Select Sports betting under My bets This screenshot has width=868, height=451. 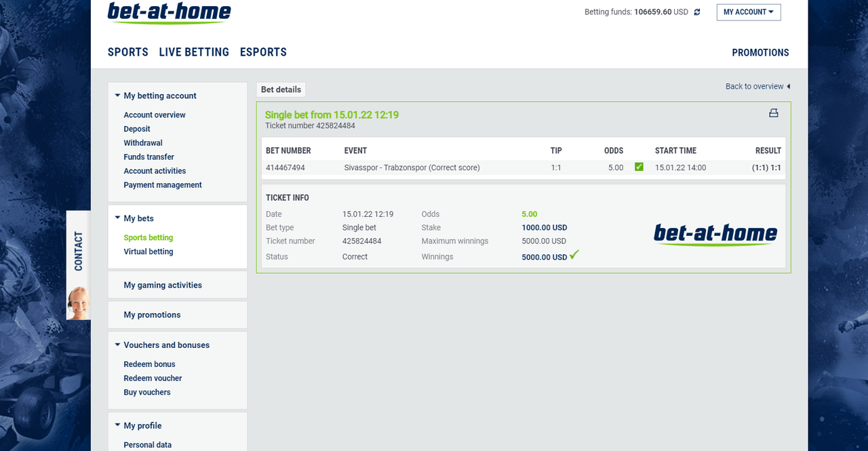pyautogui.click(x=149, y=238)
